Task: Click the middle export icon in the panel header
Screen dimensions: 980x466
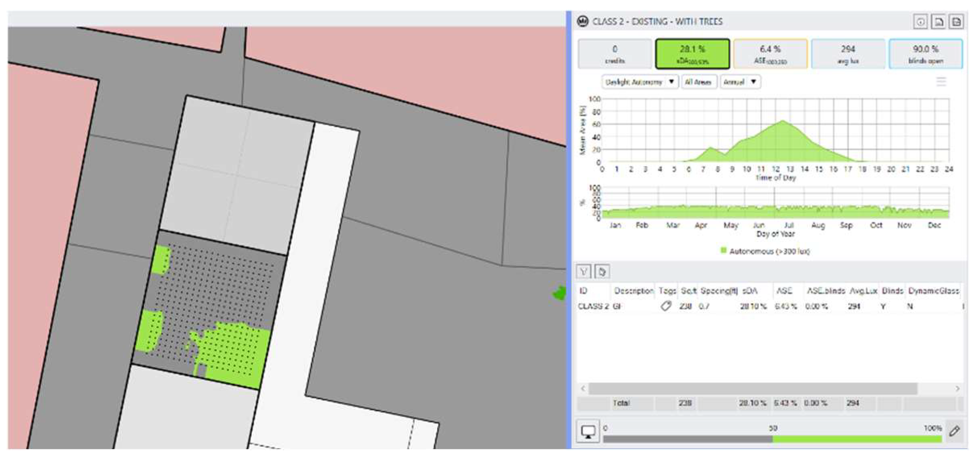Action: coord(939,22)
